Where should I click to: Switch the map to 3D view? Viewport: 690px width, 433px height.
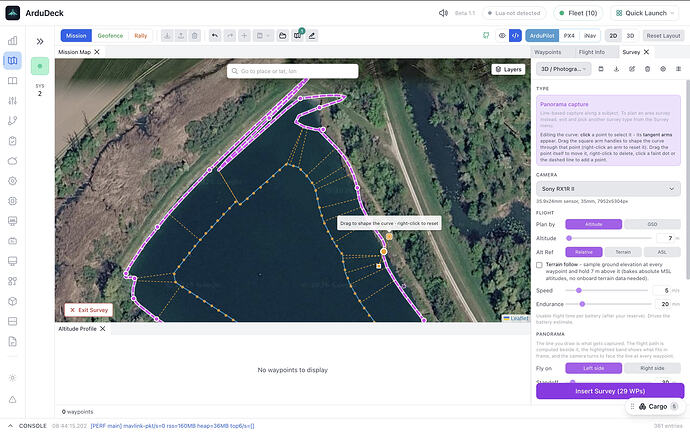pyautogui.click(x=630, y=36)
